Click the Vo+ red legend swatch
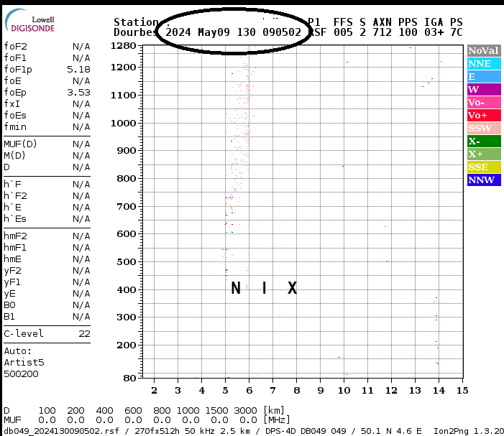This screenshot has width=504, height=436. (483, 116)
